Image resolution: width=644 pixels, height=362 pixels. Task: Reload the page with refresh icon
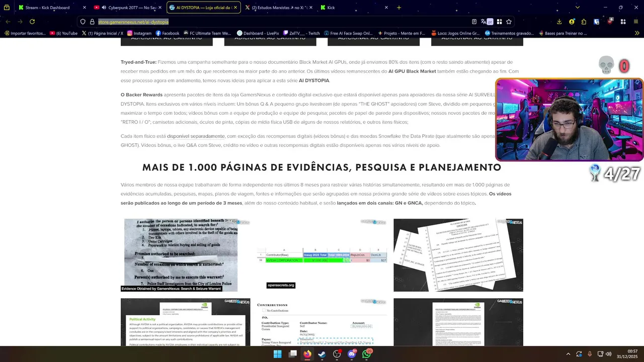click(32, 22)
